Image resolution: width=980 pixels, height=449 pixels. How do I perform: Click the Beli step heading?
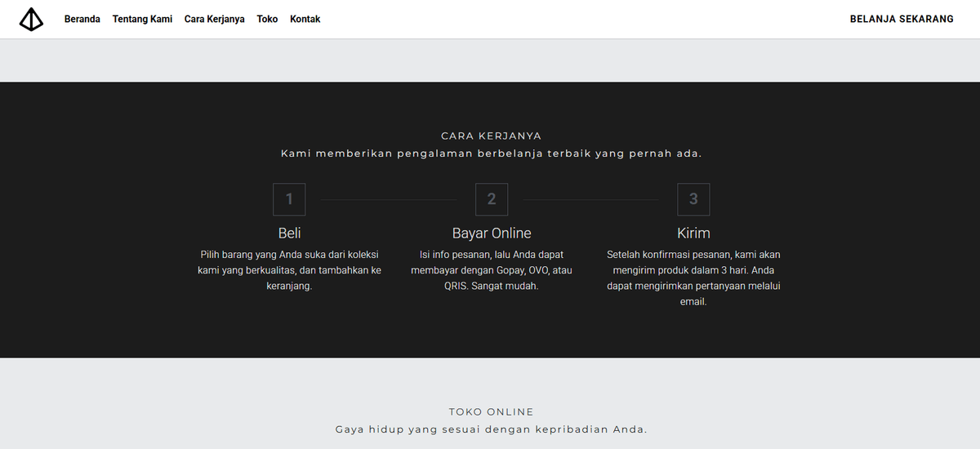pyautogui.click(x=289, y=233)
